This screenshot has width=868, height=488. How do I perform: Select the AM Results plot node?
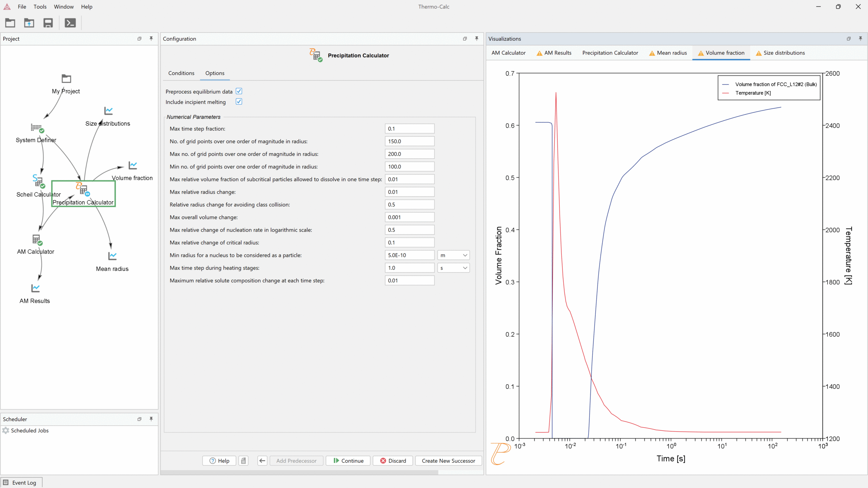point(36,288)
